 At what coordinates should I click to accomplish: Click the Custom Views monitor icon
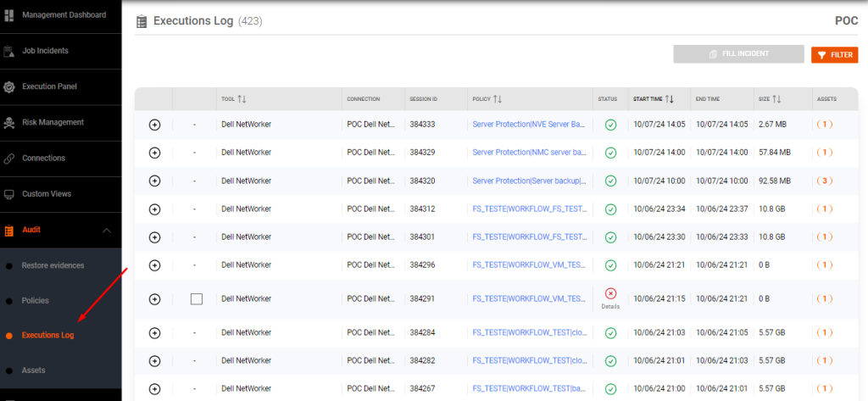pos(9,194)
